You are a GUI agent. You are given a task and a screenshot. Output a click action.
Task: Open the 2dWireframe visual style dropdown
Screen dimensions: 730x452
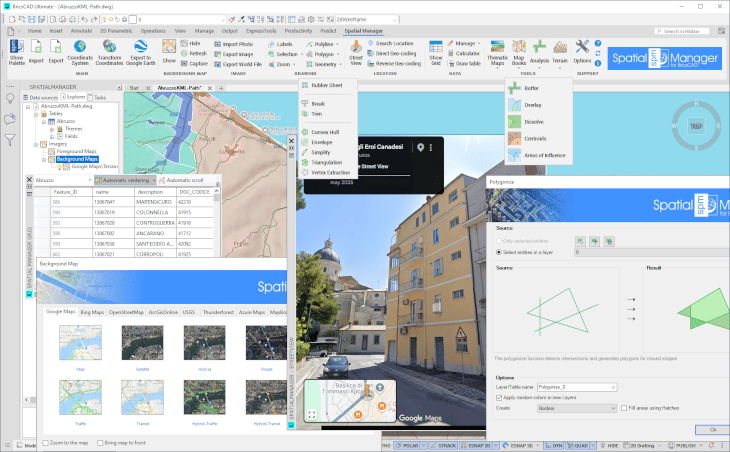click(395, 20)
